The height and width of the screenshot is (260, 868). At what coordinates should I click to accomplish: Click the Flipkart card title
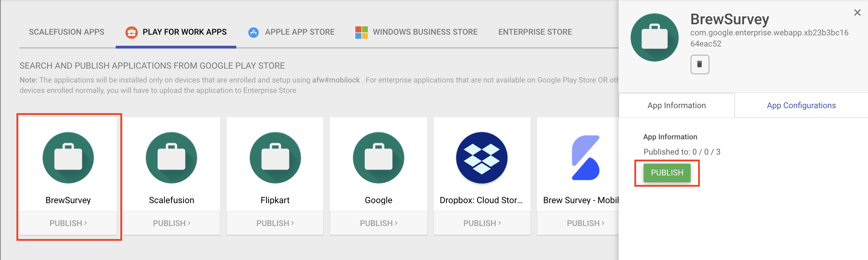tap(275, 200)
